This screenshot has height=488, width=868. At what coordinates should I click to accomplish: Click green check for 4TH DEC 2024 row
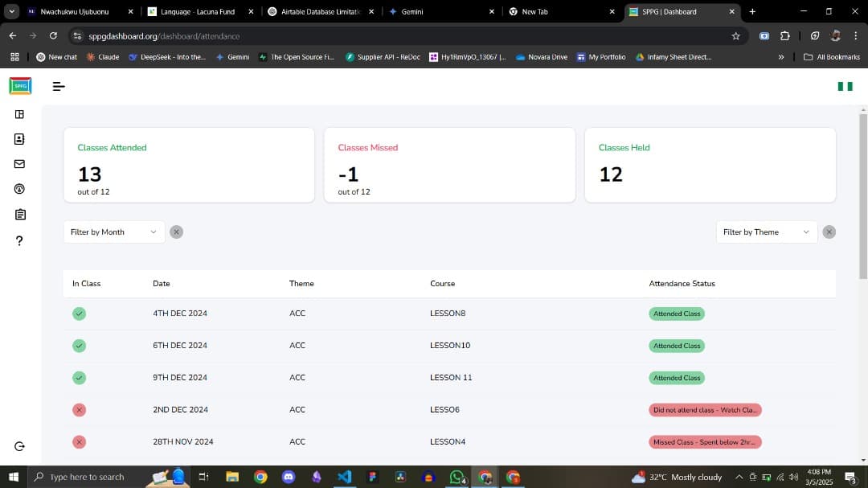click(x=79, y=314)
